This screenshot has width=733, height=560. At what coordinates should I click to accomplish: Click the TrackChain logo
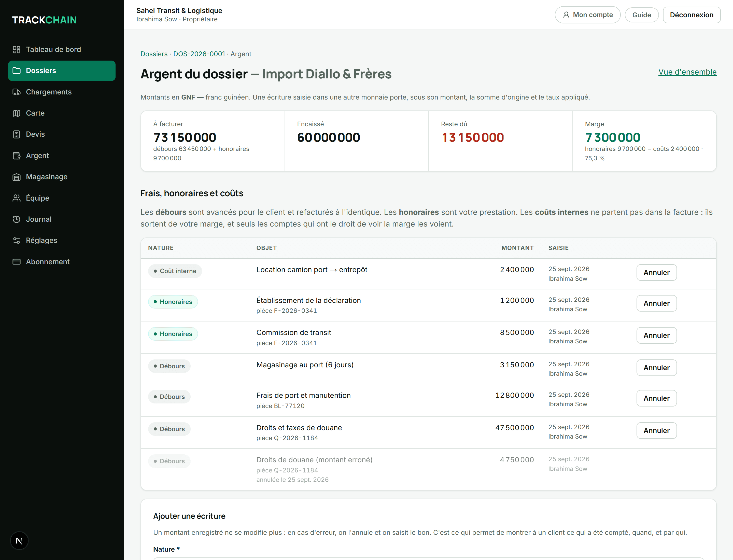44,20
